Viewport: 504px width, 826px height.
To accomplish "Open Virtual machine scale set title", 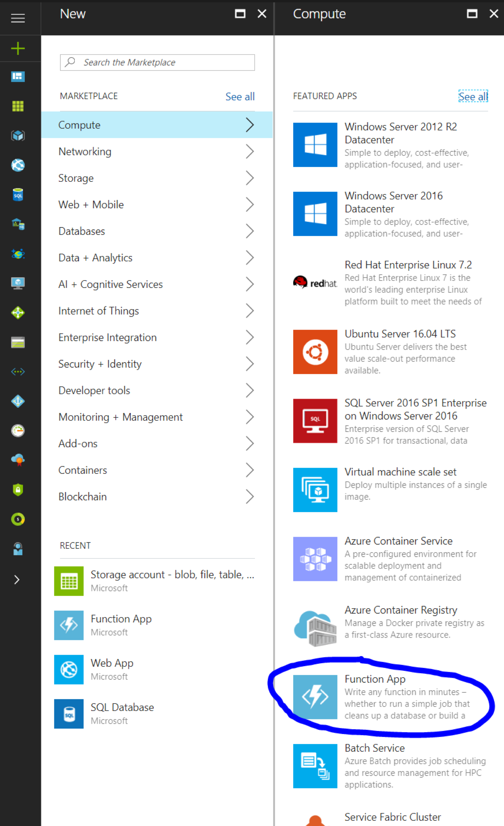I will point(400,472).
